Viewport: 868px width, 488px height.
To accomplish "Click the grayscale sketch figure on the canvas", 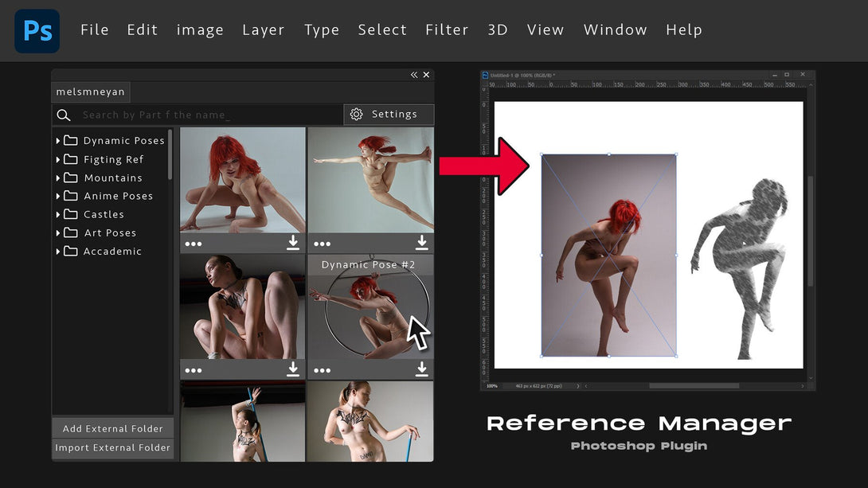I will tap(739, 268).
